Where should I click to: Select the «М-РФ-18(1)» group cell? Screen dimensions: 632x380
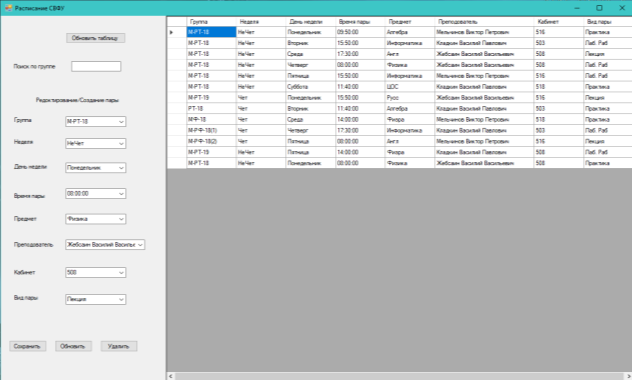click(x=212, y=130)
